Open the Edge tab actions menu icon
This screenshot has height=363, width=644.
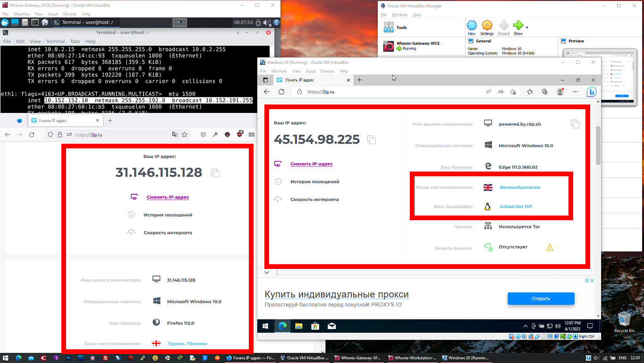[x=265, y=80]
